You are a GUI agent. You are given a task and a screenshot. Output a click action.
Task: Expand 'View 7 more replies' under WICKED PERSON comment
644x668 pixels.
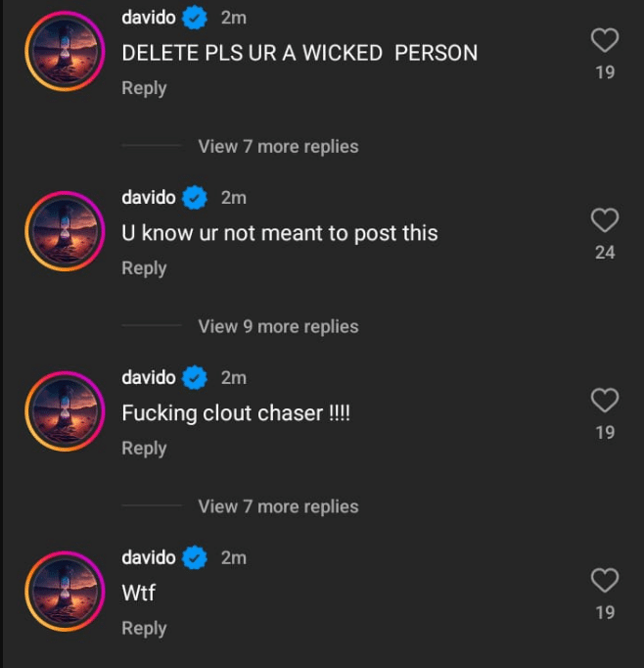pos(278,147)
